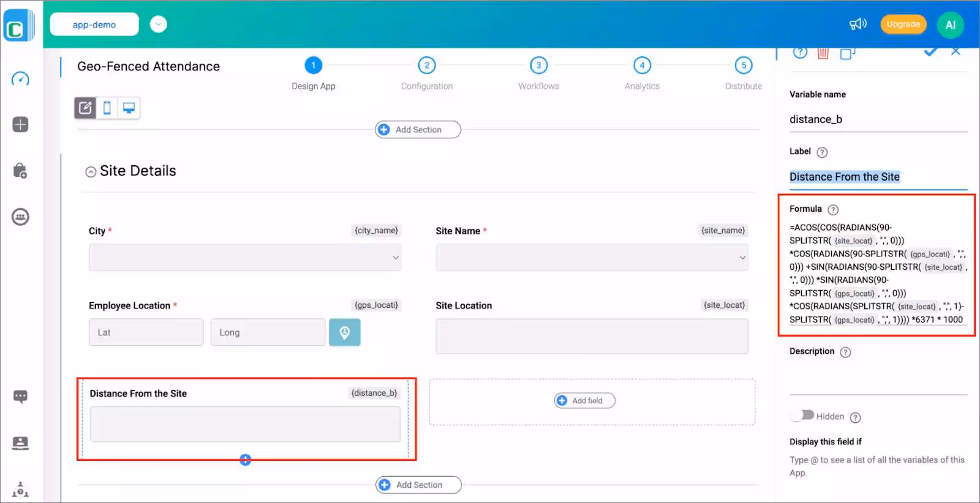
Task: Click into the Formula editor text
Action: tap(878, 274)
